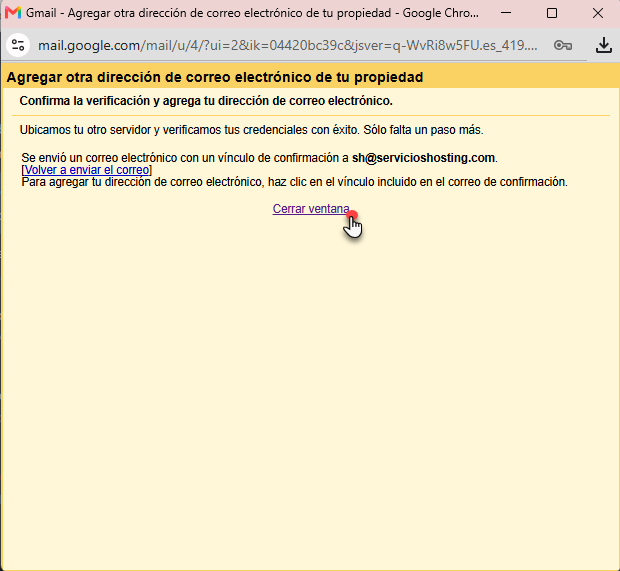Viewport: 620px width, 571px height.
Task: Click the sh@servicioshosting.com email address text
Action: click(423, 158)
